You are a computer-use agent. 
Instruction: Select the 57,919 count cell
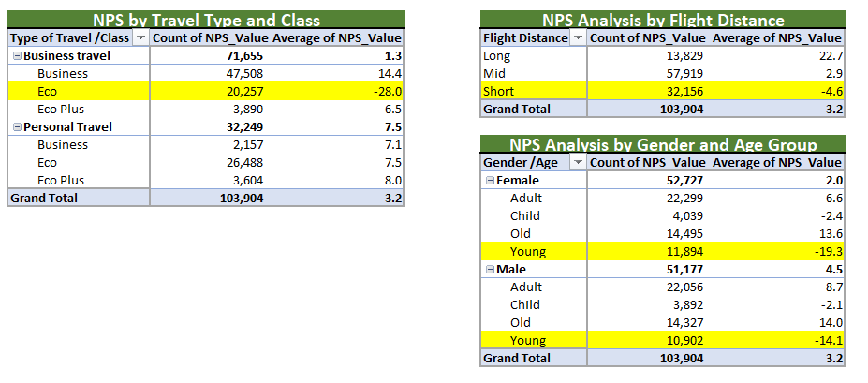[684, 74]
